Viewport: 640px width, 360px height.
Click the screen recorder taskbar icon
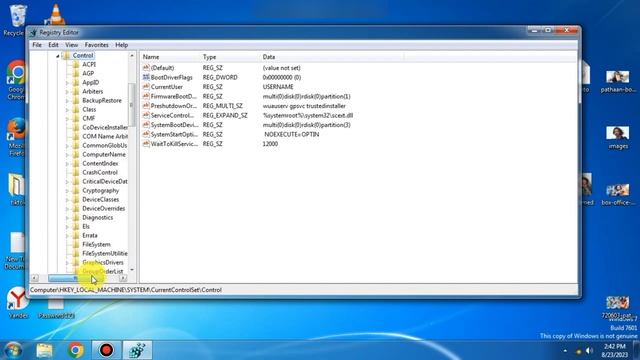(x=106, y=350)
